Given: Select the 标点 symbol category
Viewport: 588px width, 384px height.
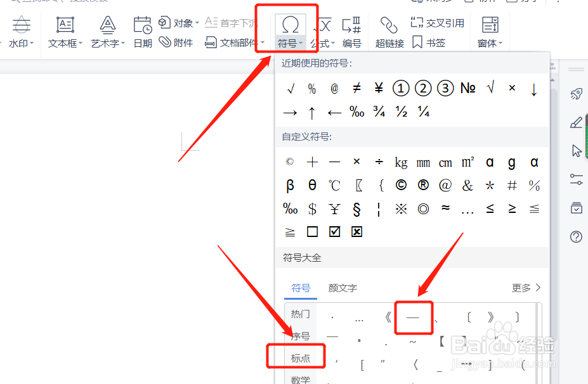Looking at the screenshot, I should pyautogui.click(x=299, y=357).
